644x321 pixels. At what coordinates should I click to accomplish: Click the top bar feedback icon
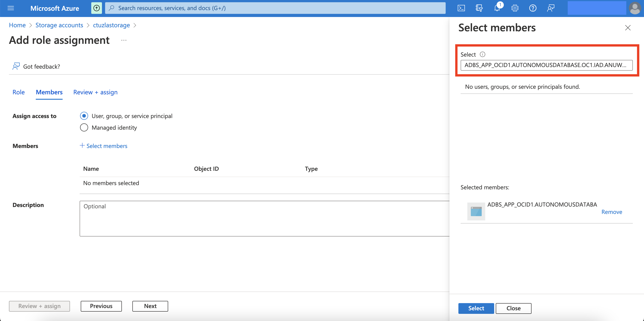click(551, 8)
